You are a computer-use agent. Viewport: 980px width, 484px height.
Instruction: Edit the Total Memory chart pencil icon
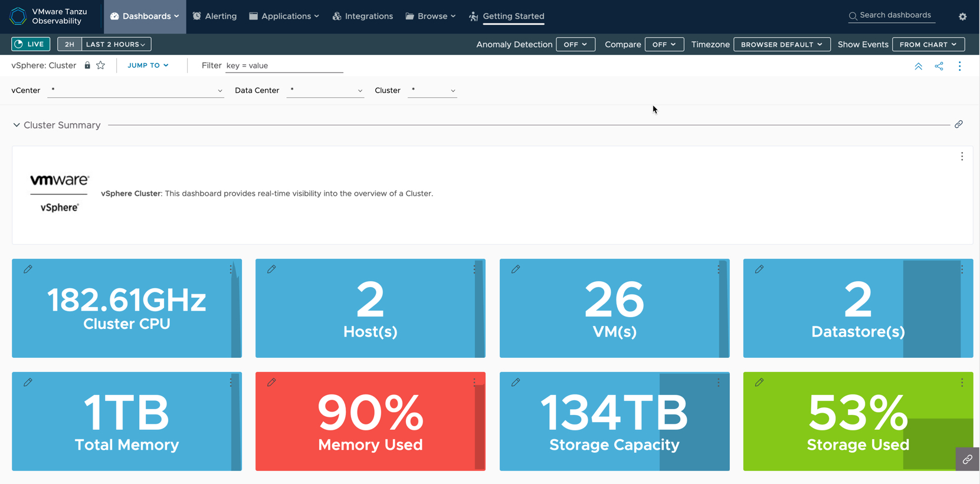[28, 382]
